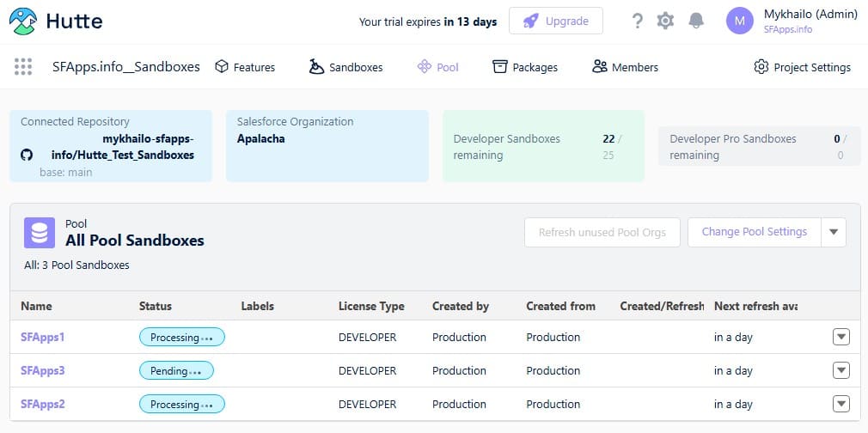Open notifications bell icon
The image size is (868, 433).
pos(696,21)
